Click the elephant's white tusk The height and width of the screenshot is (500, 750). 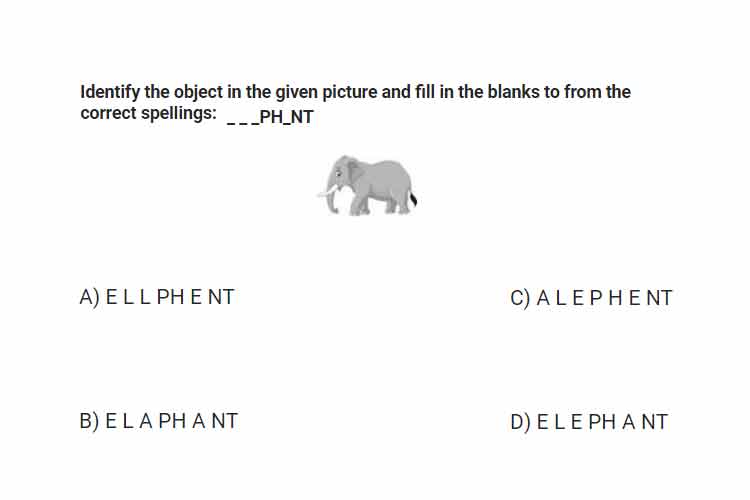[x=328, y=193]
